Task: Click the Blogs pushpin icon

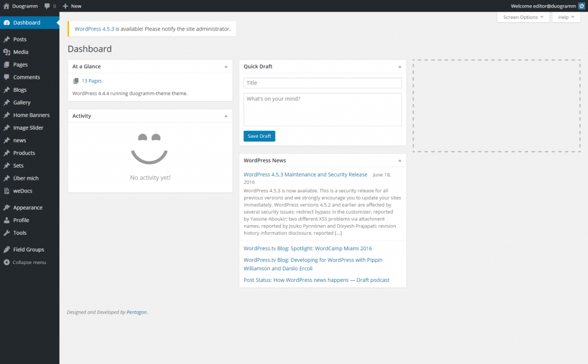Action: pos(6,90)
